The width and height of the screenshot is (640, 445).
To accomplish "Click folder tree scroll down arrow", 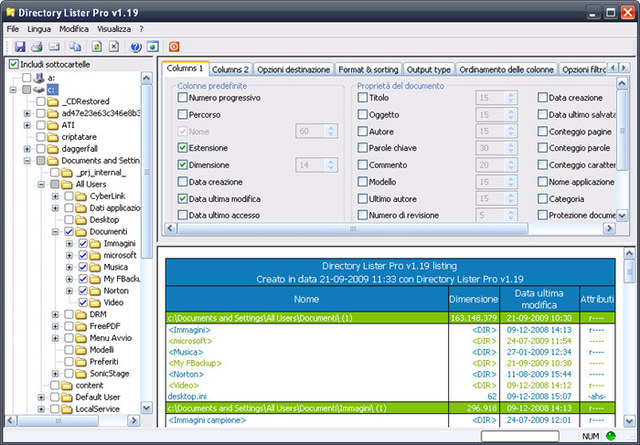I will [x=147, y=407].
